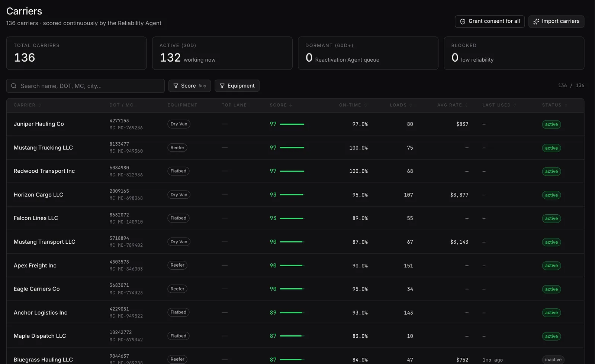The image size is (595, 364).
Task: Click avg rate $3,143
Action: coord(459,242)
